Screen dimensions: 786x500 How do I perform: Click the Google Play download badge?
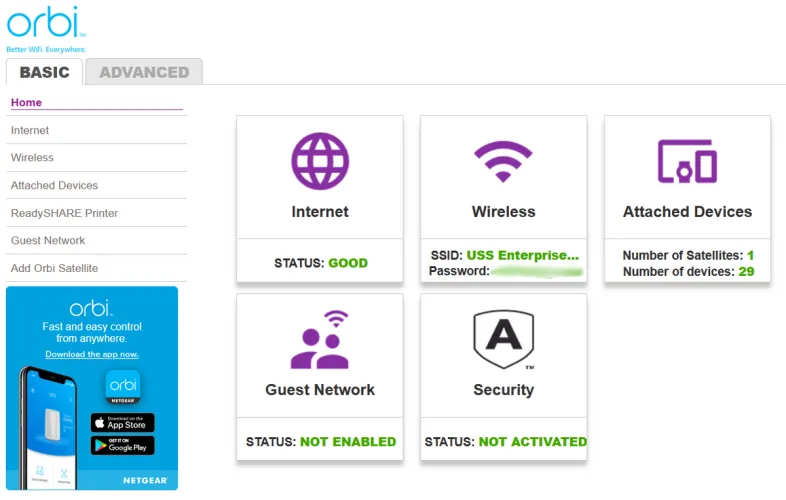click(x=123, y=445)
